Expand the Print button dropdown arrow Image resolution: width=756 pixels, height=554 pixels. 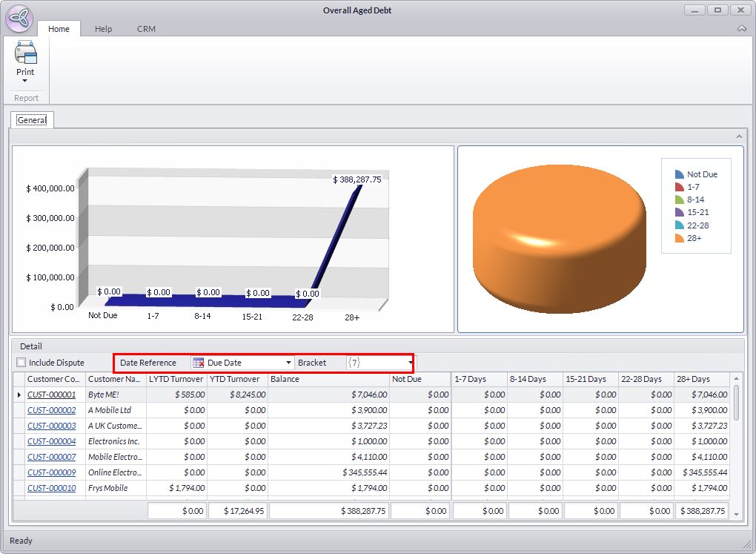point(25,81)
